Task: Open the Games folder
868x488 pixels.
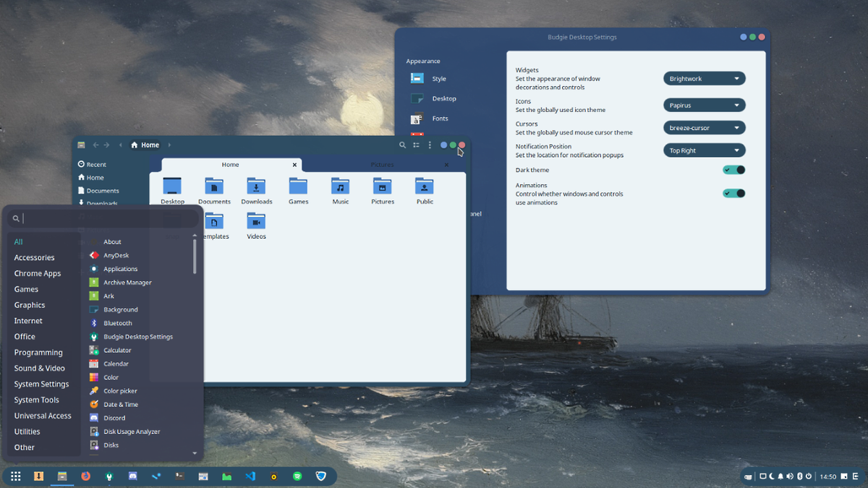Action: [298, 191]
